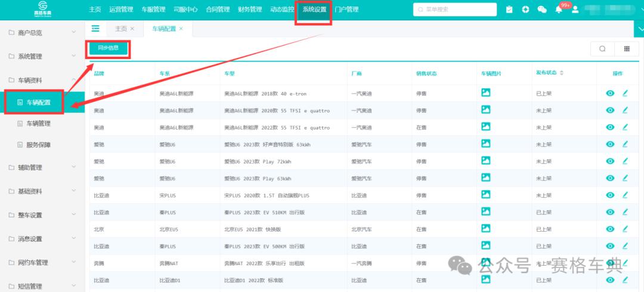Edit the 比亚迪D1 2022款 标准版 row

click(x=625, y=279)
